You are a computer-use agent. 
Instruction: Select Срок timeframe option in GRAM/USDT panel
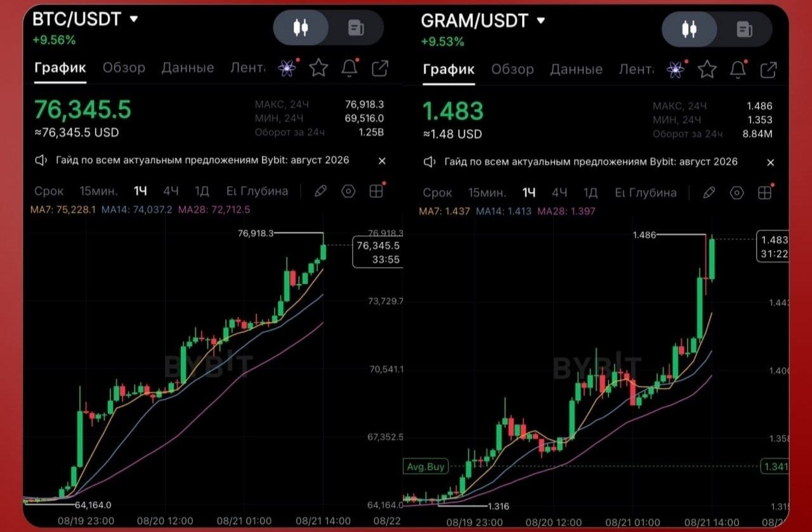(x=437, y=192)
